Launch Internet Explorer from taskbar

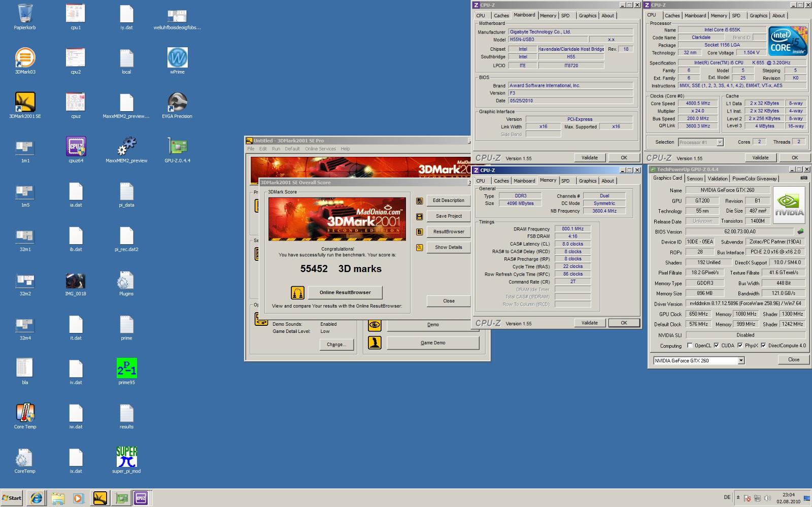pos(37,498)
